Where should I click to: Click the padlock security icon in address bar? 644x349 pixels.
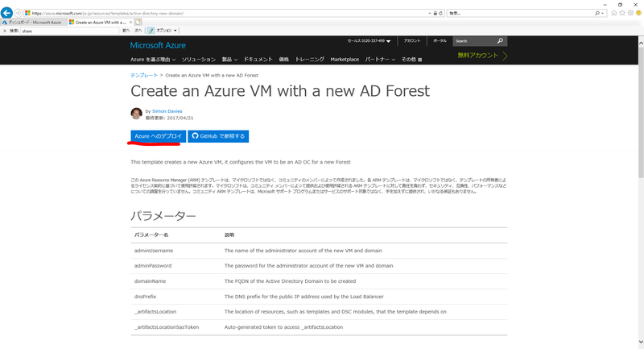[435, 13]
